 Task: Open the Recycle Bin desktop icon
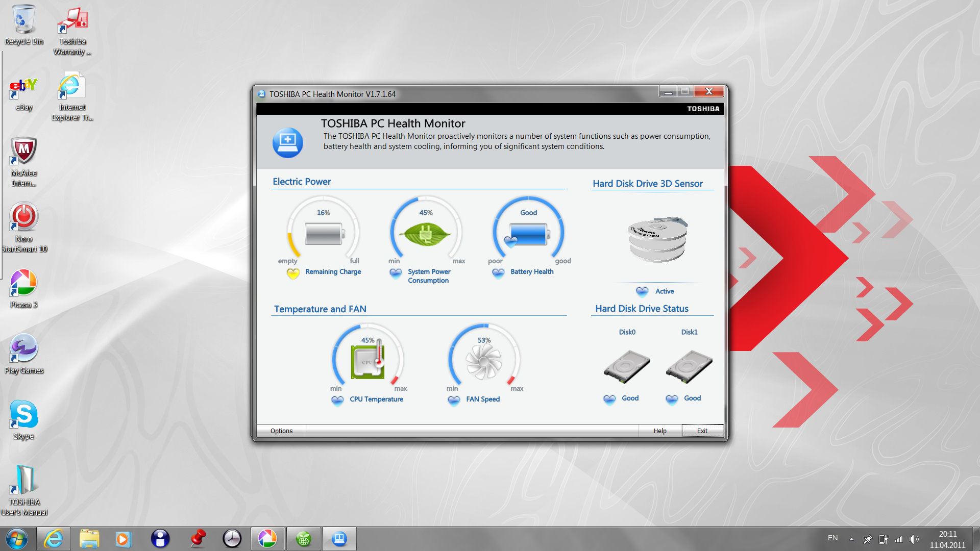23,24
